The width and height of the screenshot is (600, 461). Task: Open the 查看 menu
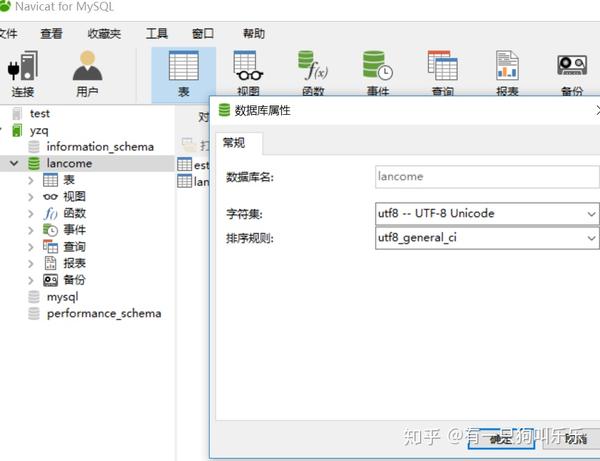point(51,34)
